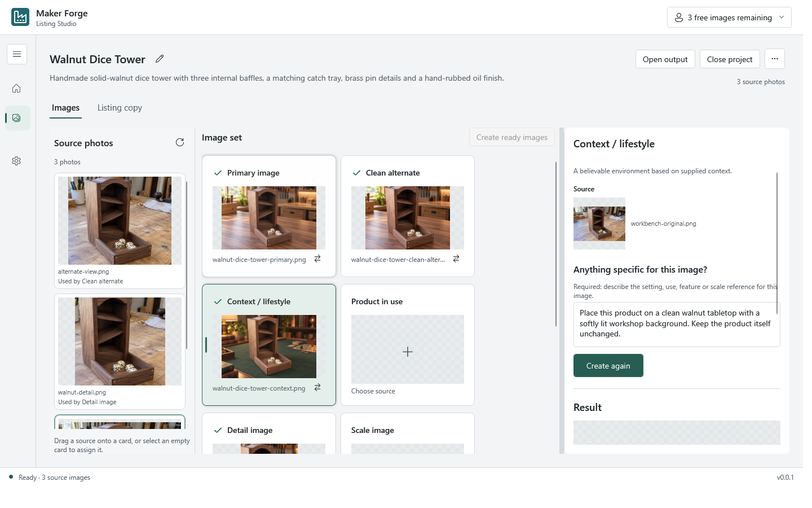Add a source to Product in use
812x508 pixels.
(x=408, y=352)
